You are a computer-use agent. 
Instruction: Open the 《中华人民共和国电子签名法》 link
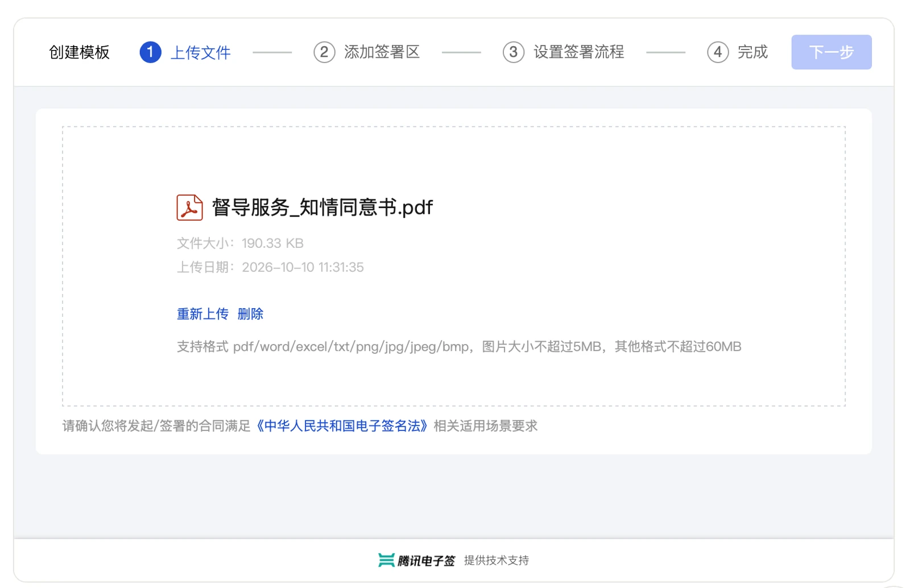click(342, 426)
